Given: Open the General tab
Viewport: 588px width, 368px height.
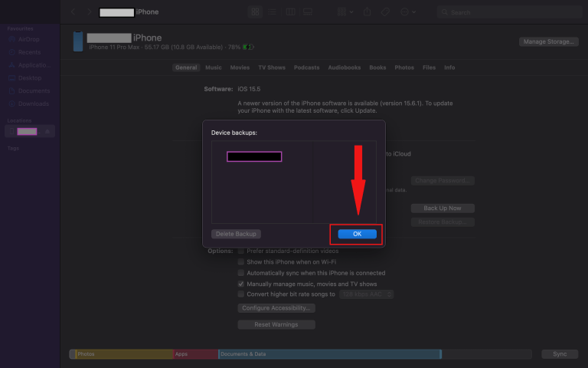Looking at the screenshot, I should click(186, 67).
